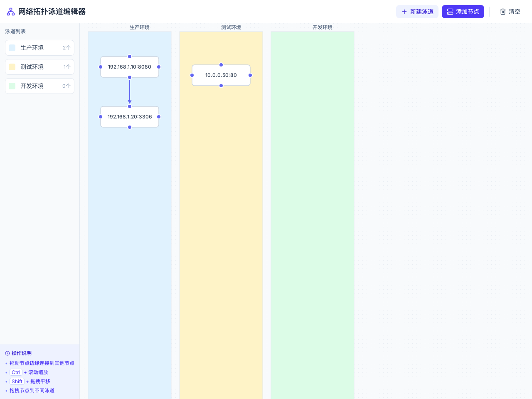Click the 2个 count for 生产环境
This screenshot has height=399, width=532.
(66, 48)
